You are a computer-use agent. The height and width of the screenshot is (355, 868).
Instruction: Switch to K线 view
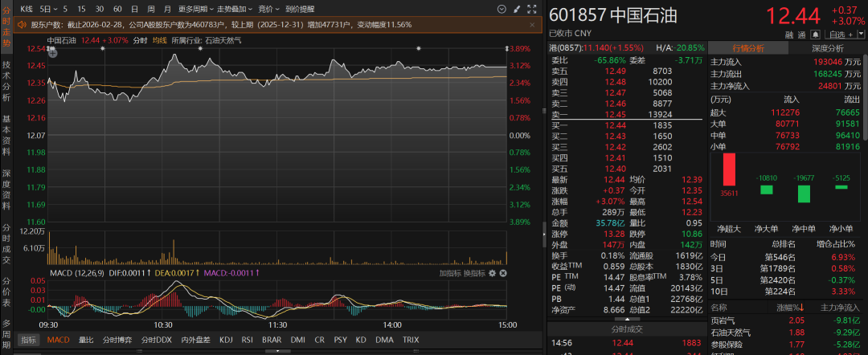click(26, 9)
